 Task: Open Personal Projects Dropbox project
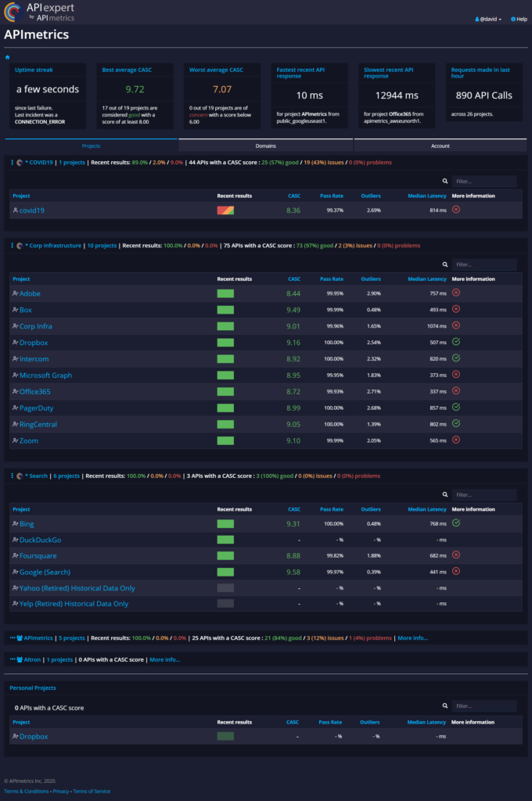(34, 737)
